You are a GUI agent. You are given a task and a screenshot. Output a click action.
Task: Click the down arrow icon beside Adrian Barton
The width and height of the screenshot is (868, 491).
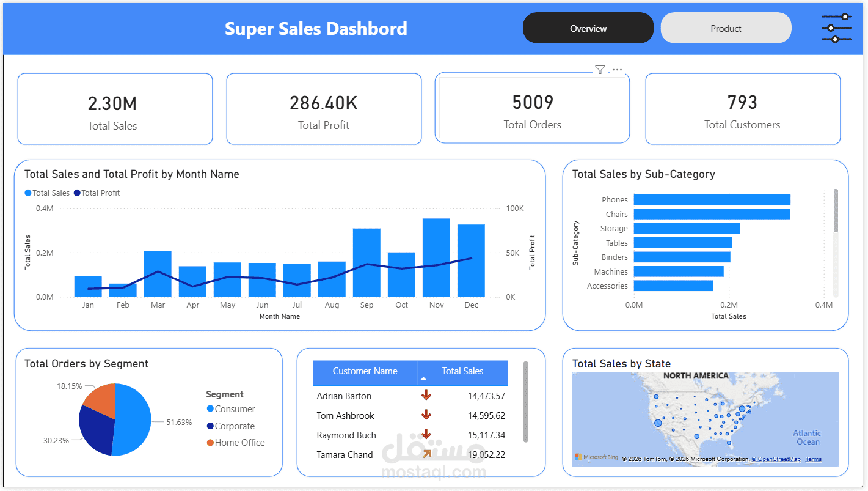pos(426,396)
